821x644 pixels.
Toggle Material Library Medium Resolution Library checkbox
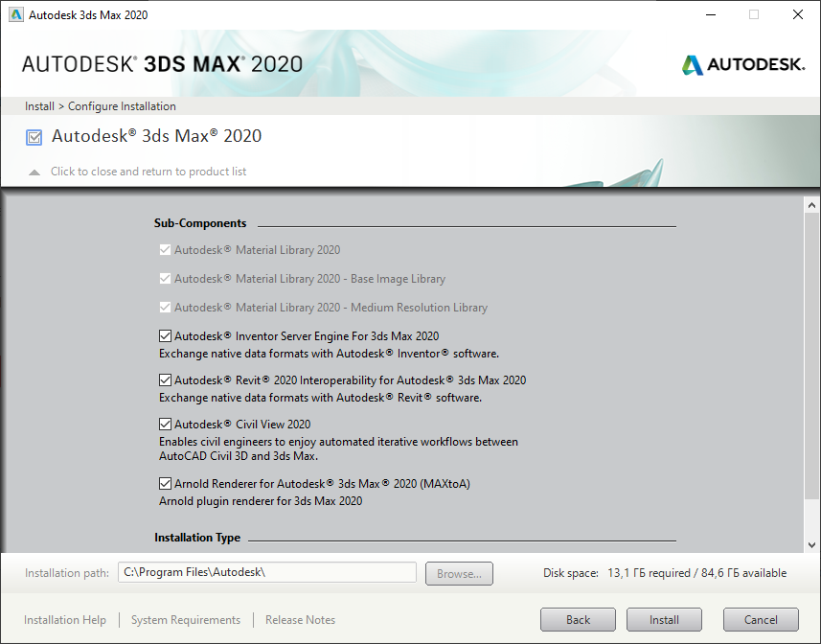(x=165, y=308)
